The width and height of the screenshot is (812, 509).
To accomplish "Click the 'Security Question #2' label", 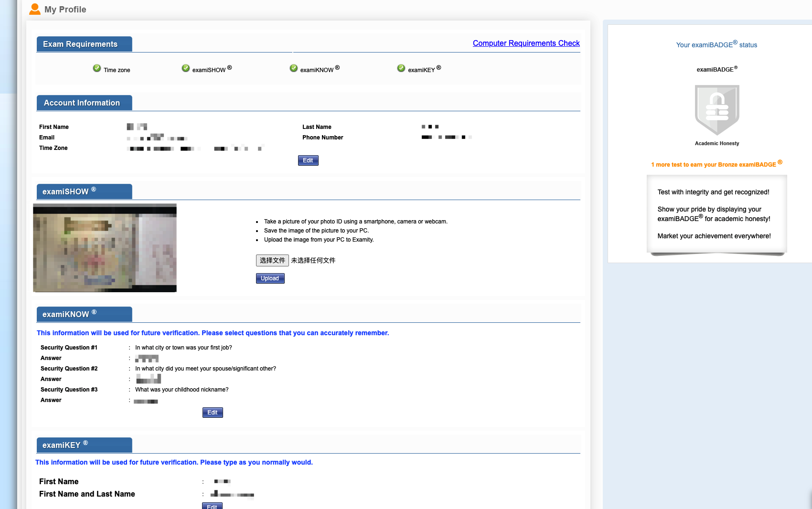I will [x=69, y=369].
